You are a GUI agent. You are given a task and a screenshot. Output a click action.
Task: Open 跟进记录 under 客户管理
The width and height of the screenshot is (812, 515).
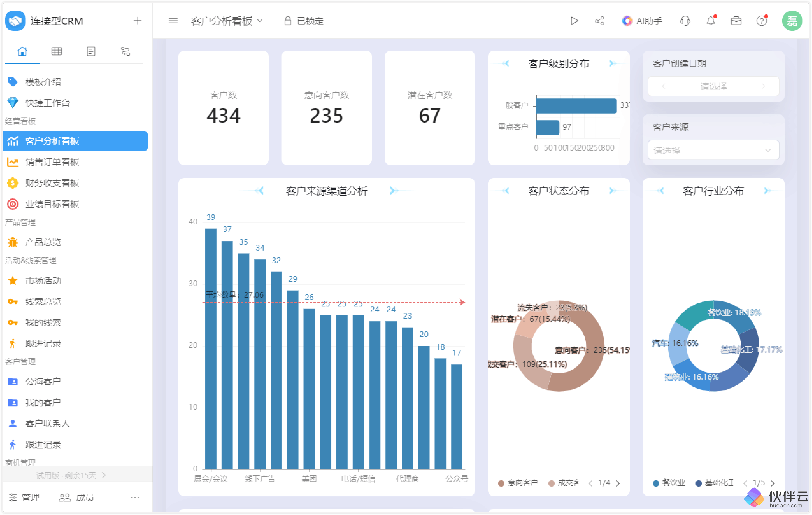[75, 445]
